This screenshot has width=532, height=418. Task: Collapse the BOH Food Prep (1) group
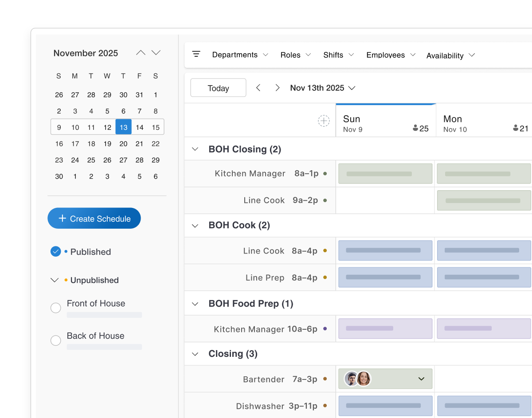click(195, 304)
